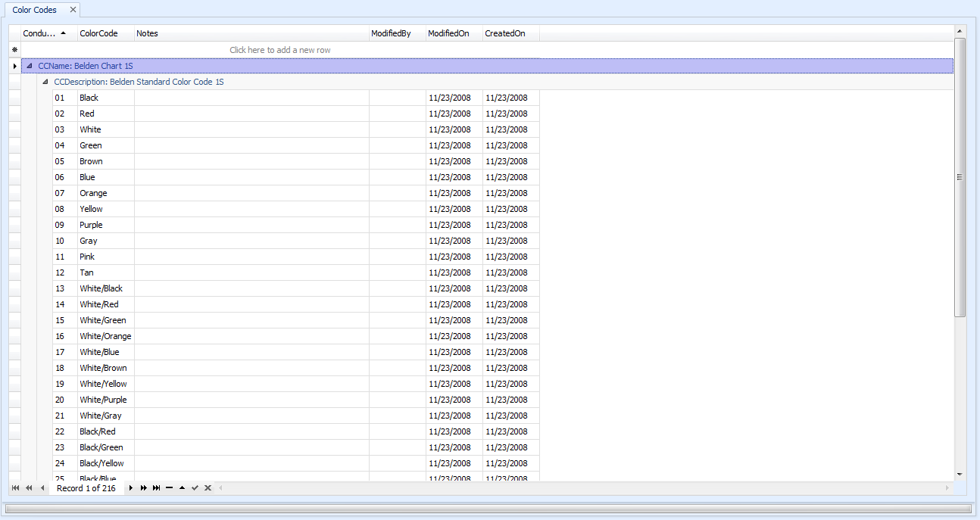Select the 'White/Gray' color code cell
The height and width of the screenshot is (520, 980).
coord(105,416)
